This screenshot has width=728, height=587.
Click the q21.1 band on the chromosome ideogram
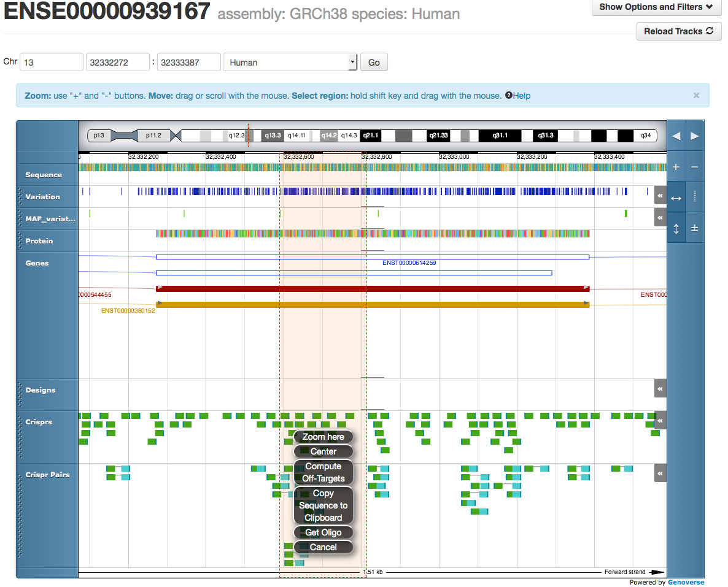(x=370, y=136)
